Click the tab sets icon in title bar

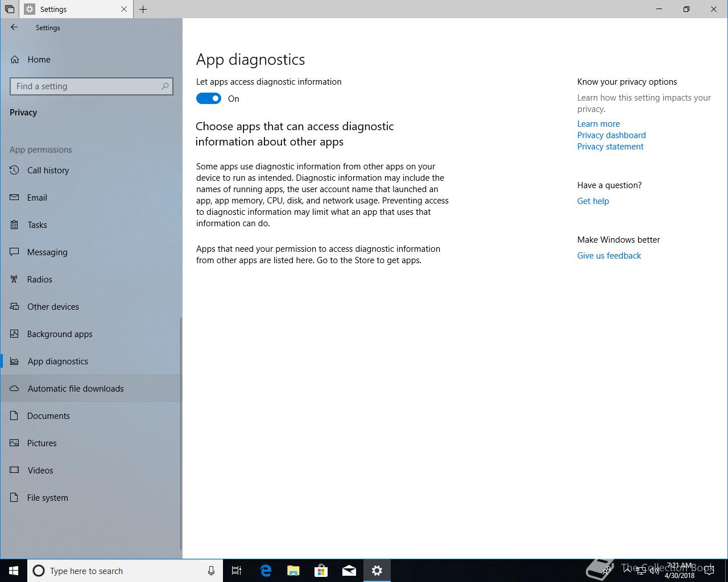9,9
